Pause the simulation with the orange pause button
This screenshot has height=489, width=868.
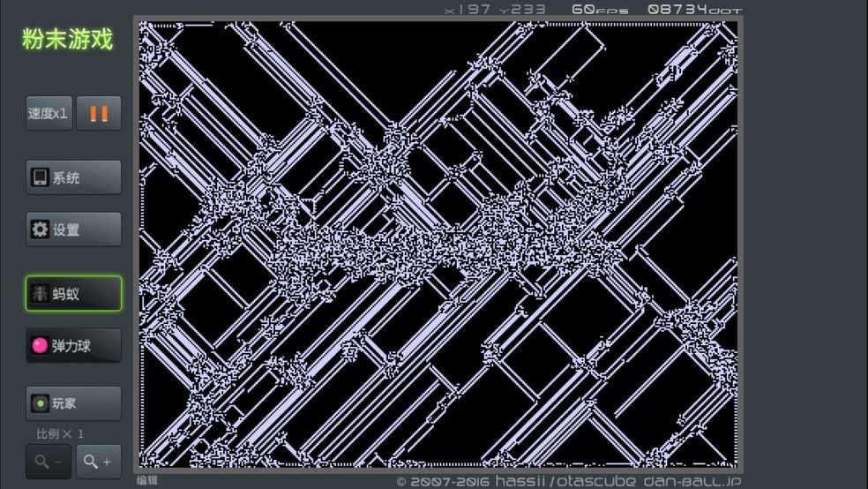coord(99,114)
